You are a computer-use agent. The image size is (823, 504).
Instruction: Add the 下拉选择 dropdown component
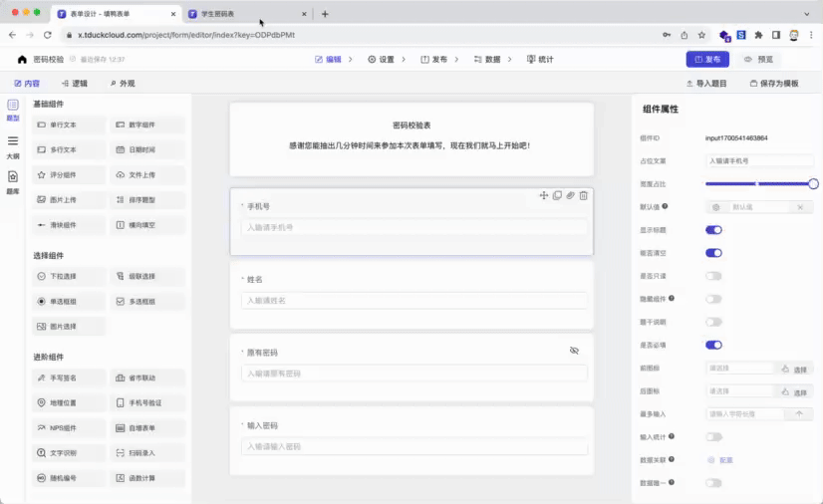coord(69,276)
